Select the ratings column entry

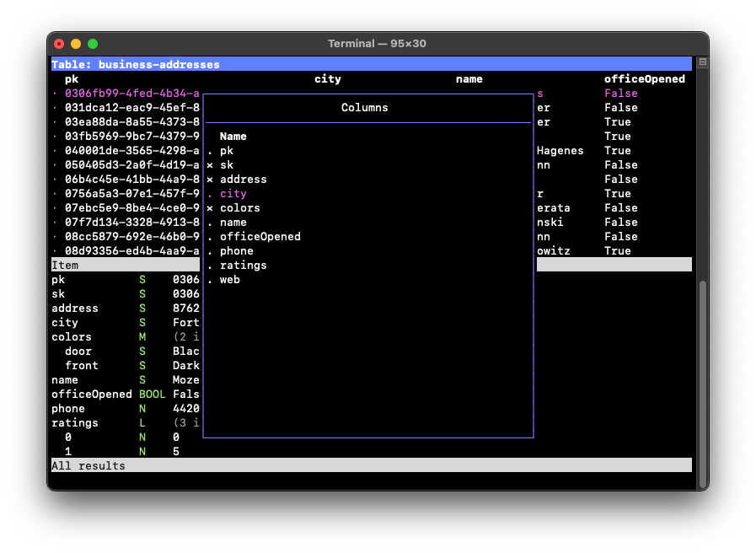(x=243, y=266)
